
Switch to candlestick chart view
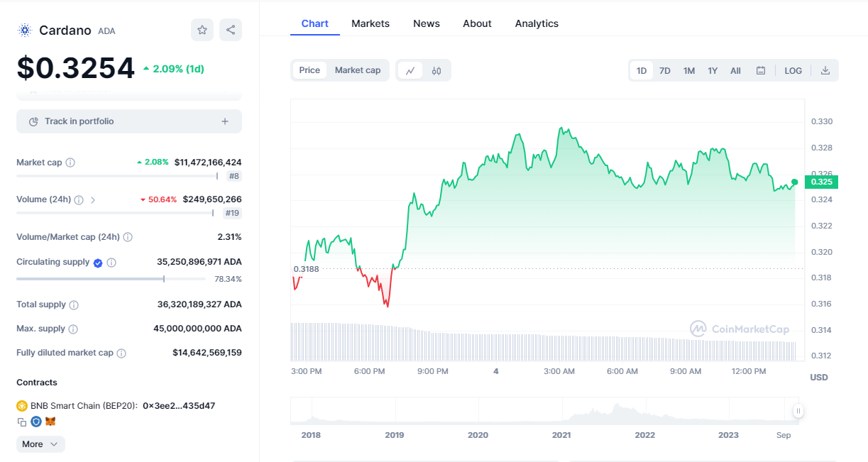pos(436,70)
